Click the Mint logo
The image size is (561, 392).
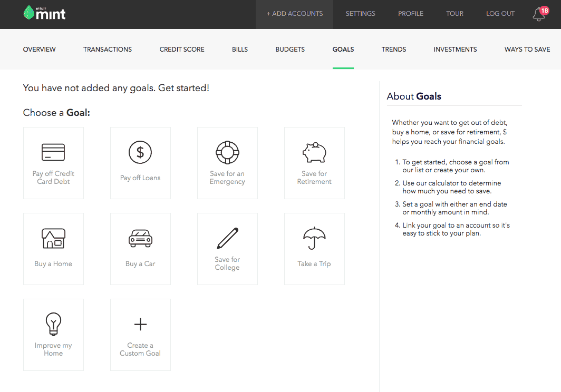click(44, 13)
